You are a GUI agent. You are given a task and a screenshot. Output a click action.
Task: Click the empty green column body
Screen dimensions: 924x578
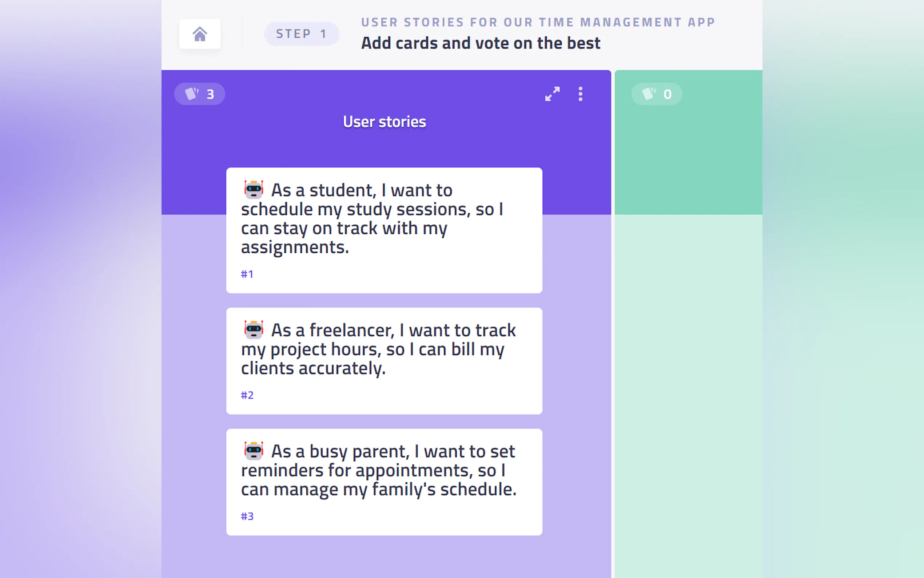pos(688,382)
